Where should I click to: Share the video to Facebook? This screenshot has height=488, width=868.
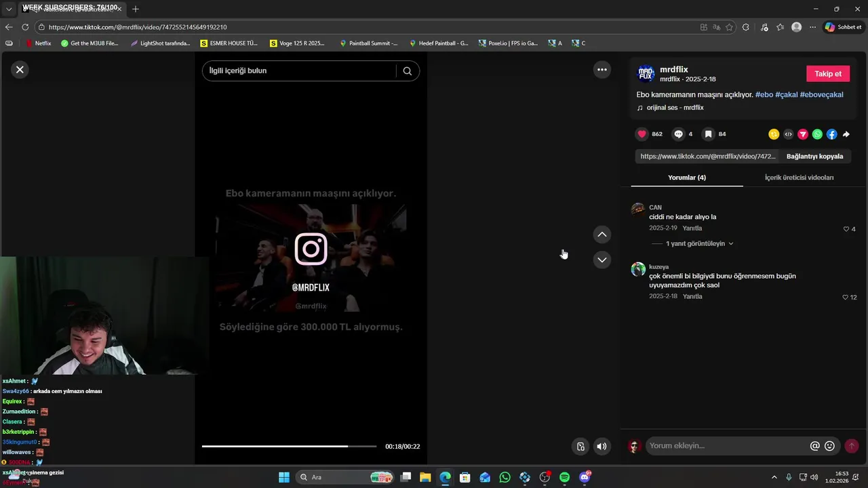pyautogui.click(x=831, y=134)
